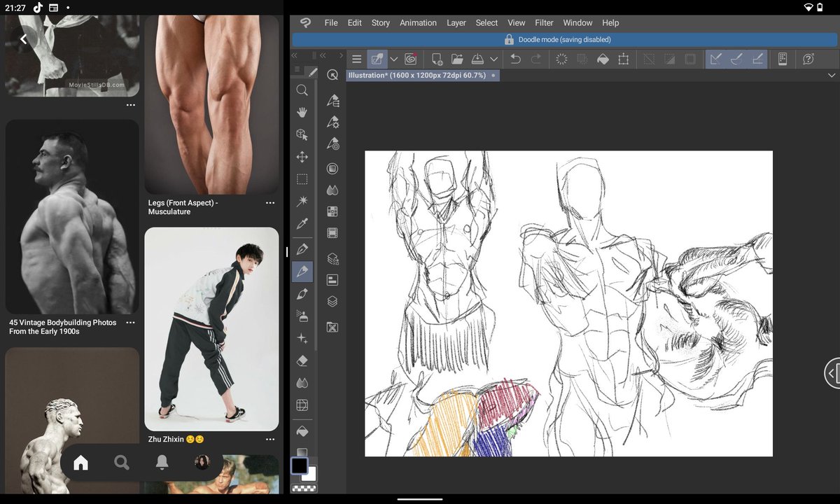Click the Undo arrow

coord(516,59)
